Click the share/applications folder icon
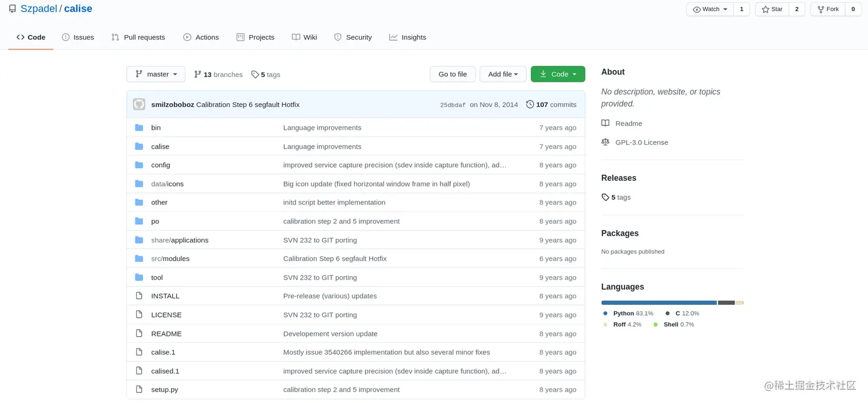Image resolution: width=868 pixels, height=403 pixels. tap(139, 240)
